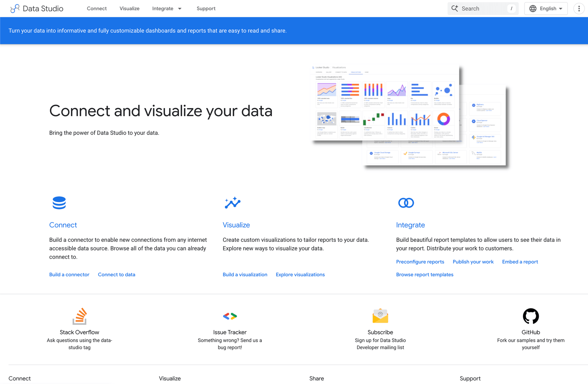Click the slash shortcut key in search box
This screenshot has width=588, height=384.
click(x=511, y=8)
